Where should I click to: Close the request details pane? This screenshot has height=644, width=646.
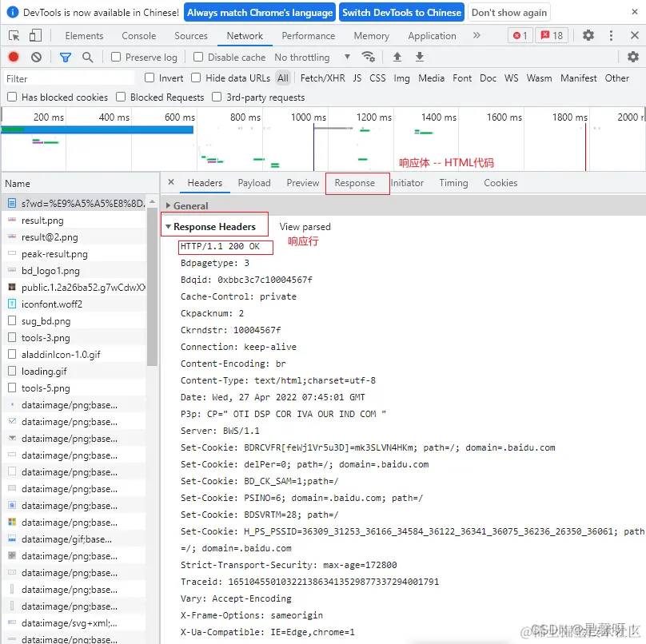(171, 182)
